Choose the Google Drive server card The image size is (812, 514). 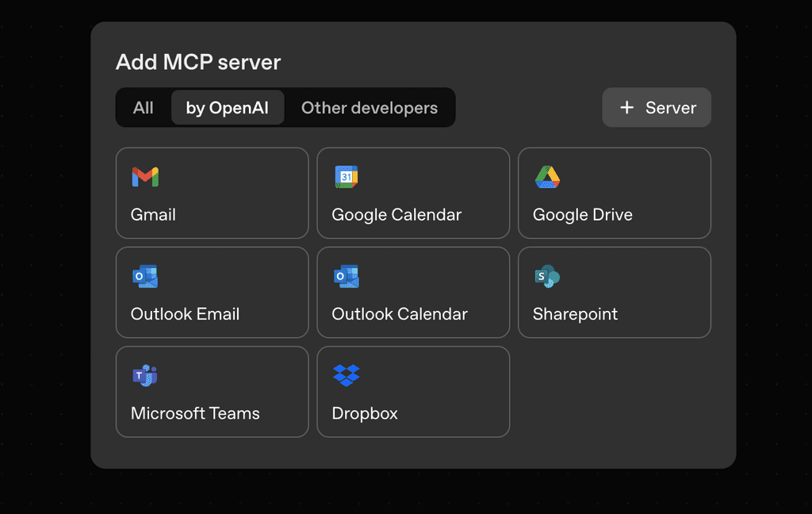pos(615,193)
